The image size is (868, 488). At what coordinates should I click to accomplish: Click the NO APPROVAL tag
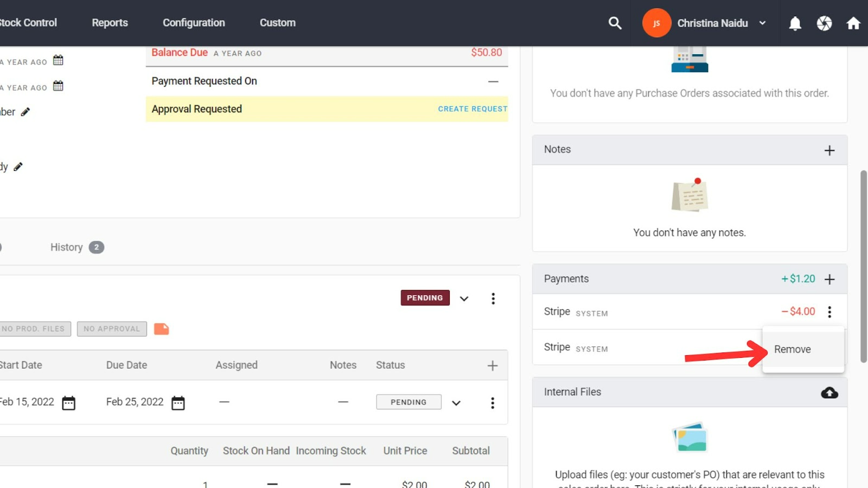(x=112, y=329)
